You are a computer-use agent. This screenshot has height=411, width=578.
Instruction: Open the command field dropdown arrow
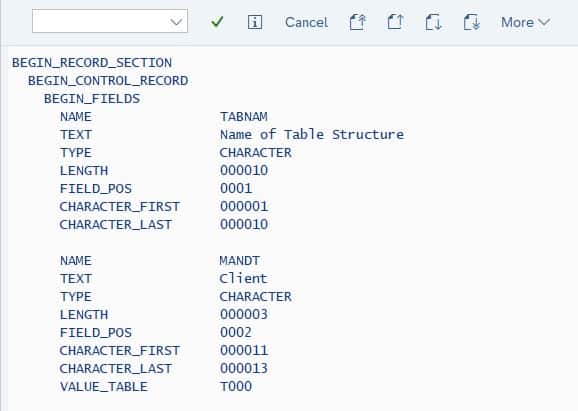point(176,22)
